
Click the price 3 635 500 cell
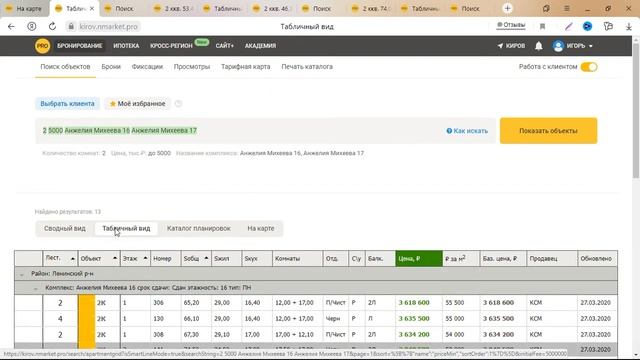419,319
